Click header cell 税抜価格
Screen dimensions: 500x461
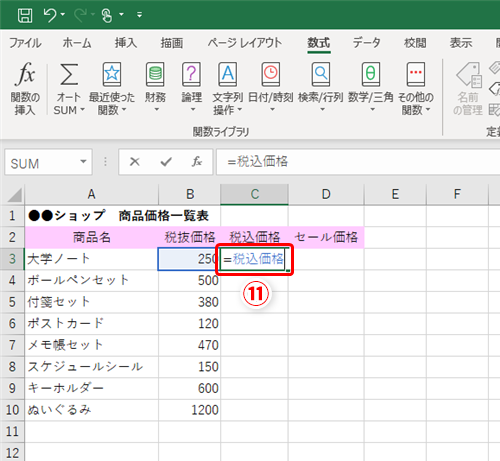(x=190, y=238)
